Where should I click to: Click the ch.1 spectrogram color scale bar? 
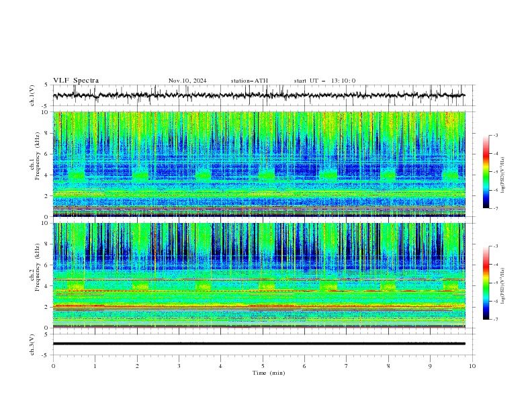[486, 172]
